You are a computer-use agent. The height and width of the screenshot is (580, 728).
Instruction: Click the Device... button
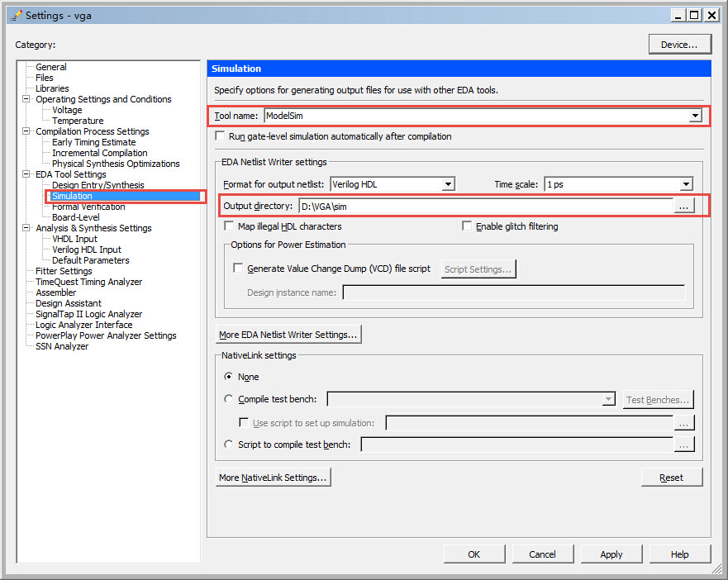click(x=679, y=45)
